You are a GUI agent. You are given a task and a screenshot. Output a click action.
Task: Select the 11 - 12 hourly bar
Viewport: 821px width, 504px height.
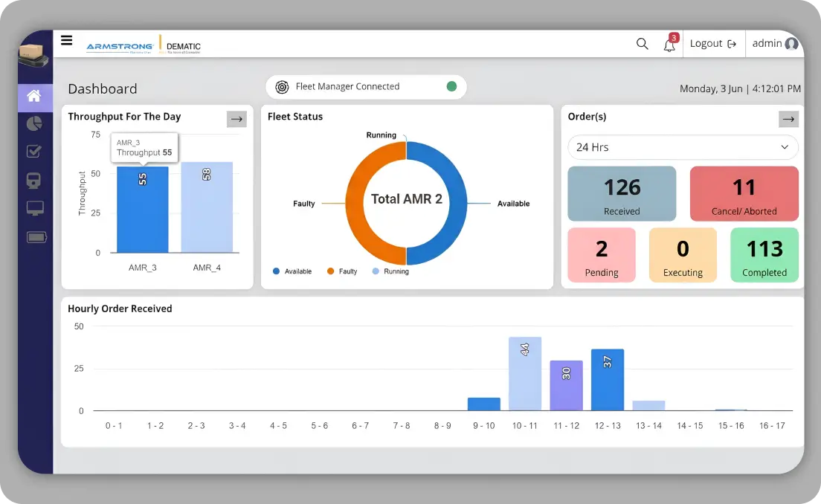[566, 386]
